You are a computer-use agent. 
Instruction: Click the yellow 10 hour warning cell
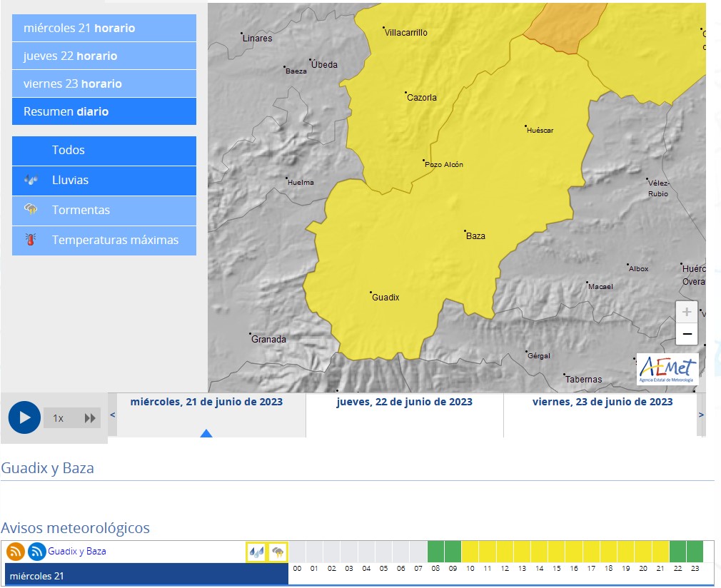[470, 552]
